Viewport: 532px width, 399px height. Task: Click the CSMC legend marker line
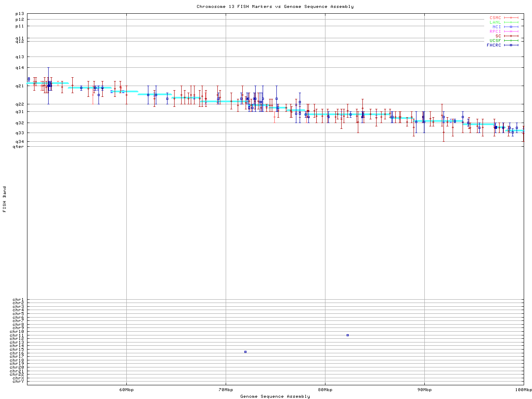click(x=511, y=18)
